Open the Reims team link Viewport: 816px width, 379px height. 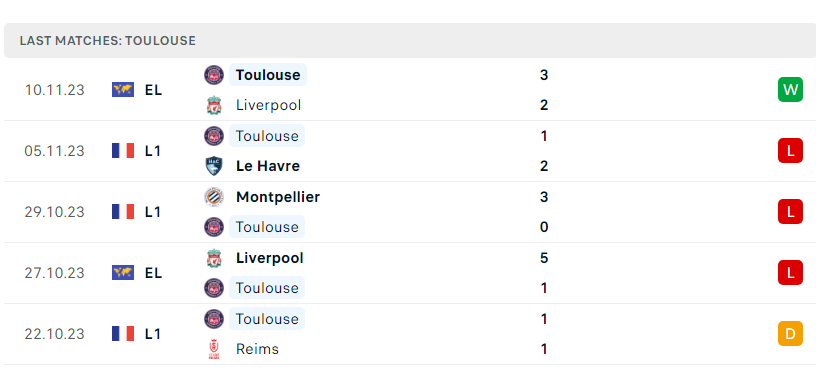(257, 349)
